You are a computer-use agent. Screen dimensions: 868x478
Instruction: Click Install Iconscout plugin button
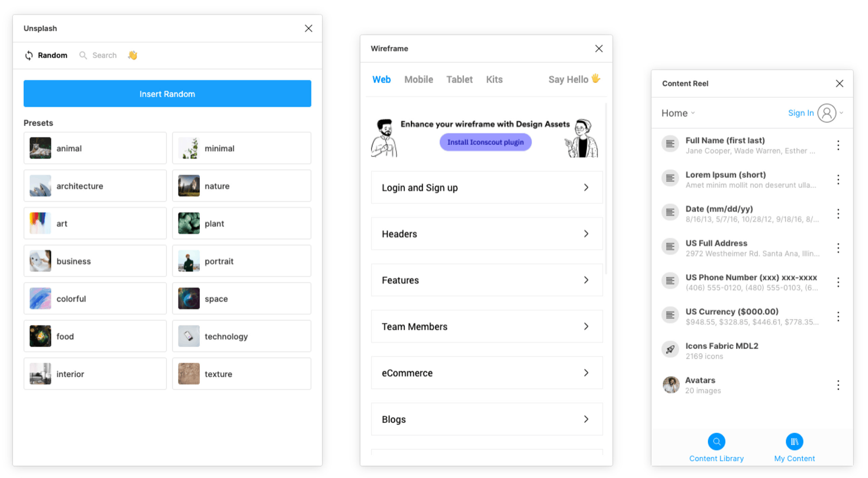(486, 142)
